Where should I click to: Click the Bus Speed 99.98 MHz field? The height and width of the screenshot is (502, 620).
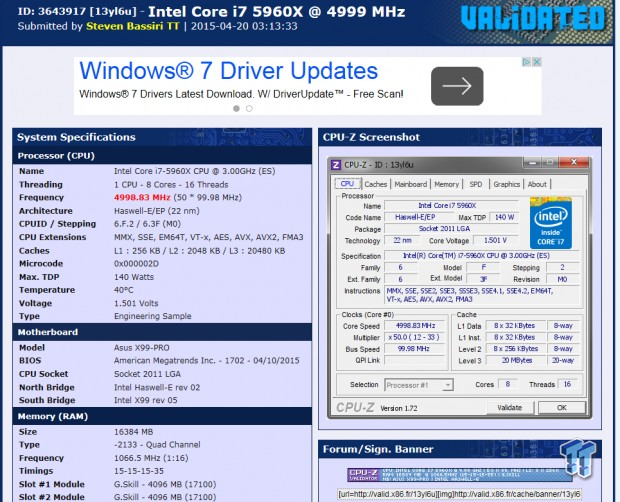tap(416, 349)
